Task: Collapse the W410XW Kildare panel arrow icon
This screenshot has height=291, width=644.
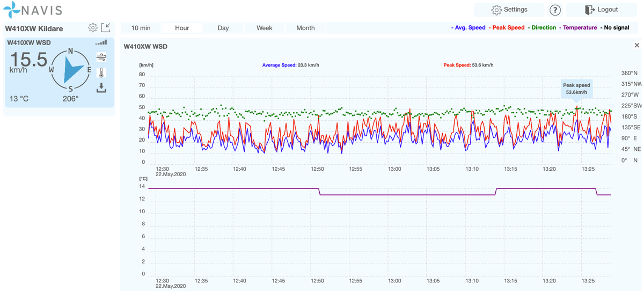Action: click(x=106, y=27)
